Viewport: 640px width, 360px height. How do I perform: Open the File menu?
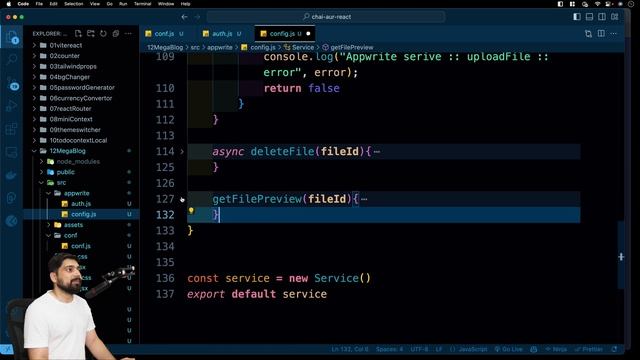39,4
